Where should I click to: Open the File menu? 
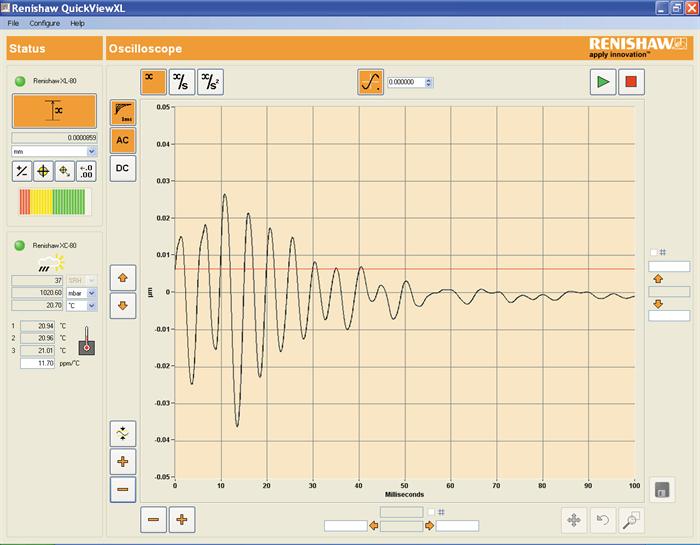(13, 23)
